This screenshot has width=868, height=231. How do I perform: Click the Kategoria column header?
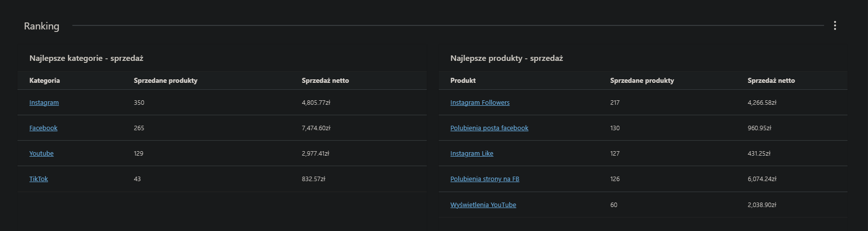[44, 80]
